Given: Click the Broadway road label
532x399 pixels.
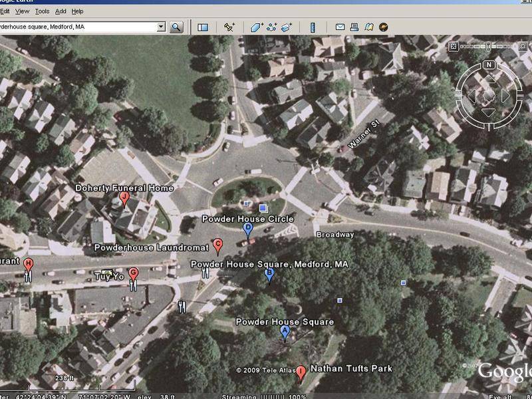Looking at the screenshot, I should click(335, 235).
